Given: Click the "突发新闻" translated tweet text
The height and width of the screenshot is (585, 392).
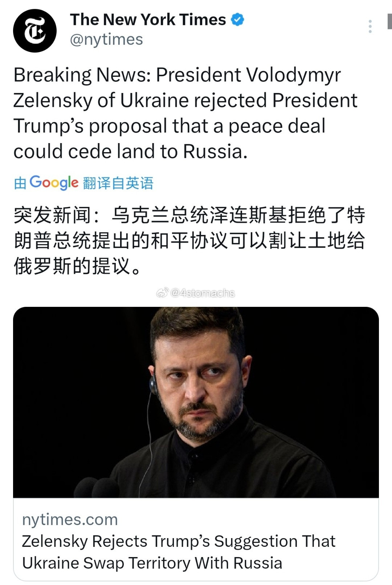Looking at the screenshot, I should (x=53, y=215).
